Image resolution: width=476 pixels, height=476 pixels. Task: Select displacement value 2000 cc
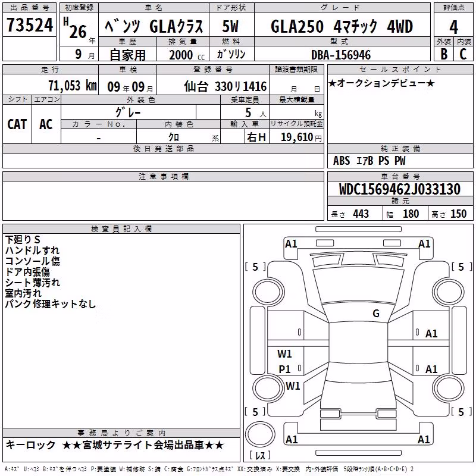187,55
